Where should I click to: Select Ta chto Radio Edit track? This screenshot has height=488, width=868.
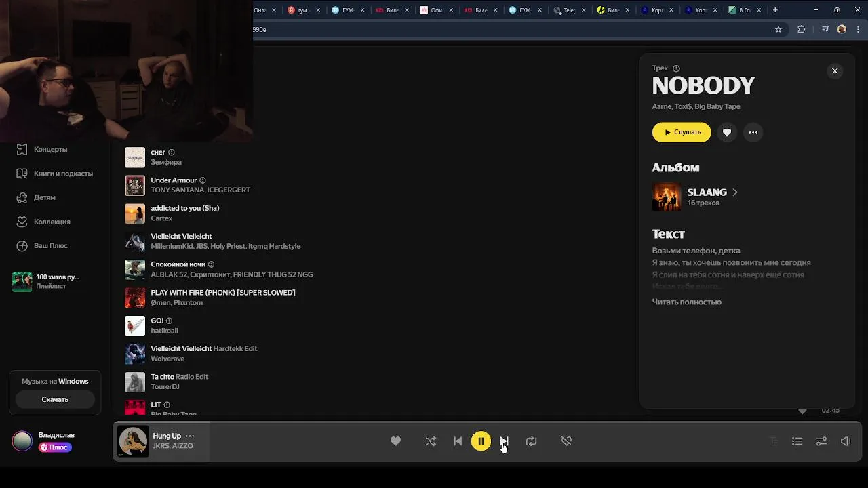tap(180, 377)
